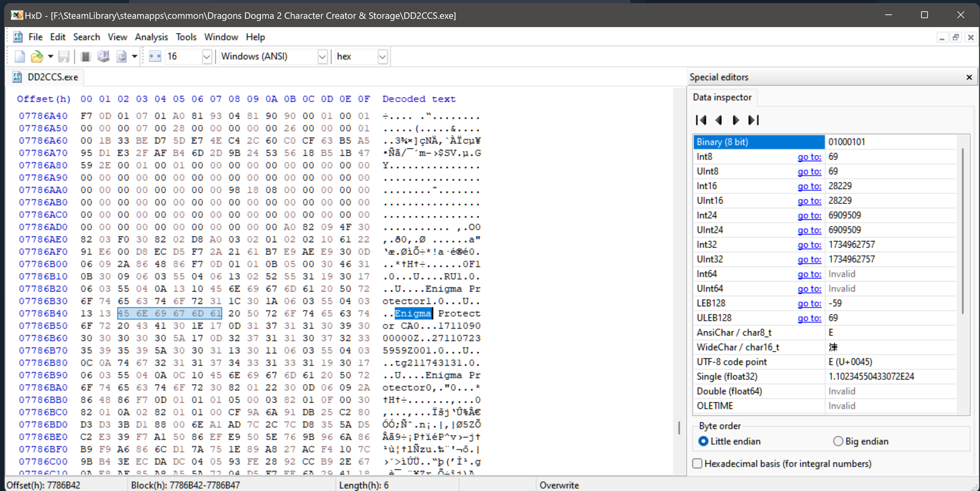
Task: Click the Data inspector vertical scrollbar
Action: pyautogui.click(x=963, y=231)
